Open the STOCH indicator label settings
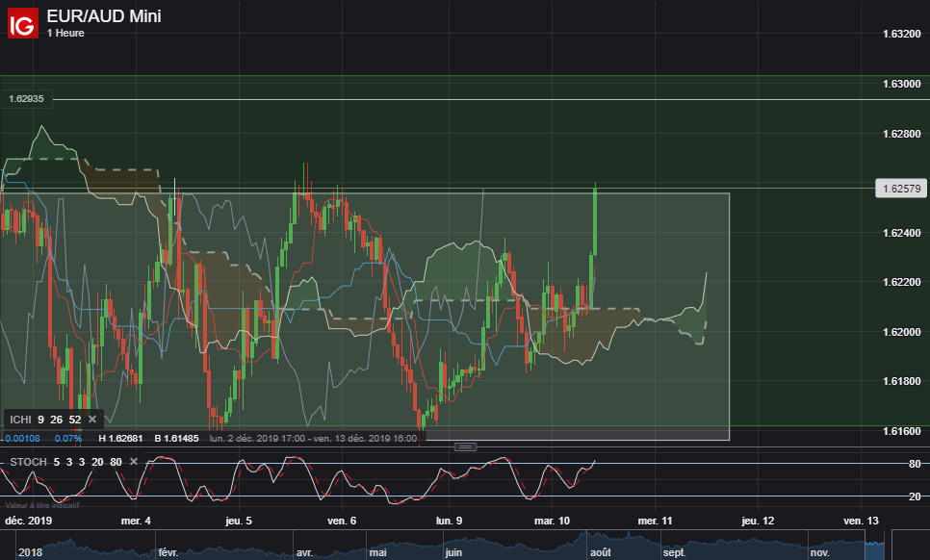This screenshot has height=560, width=930. pyautogui.click(x=27, y=462)
